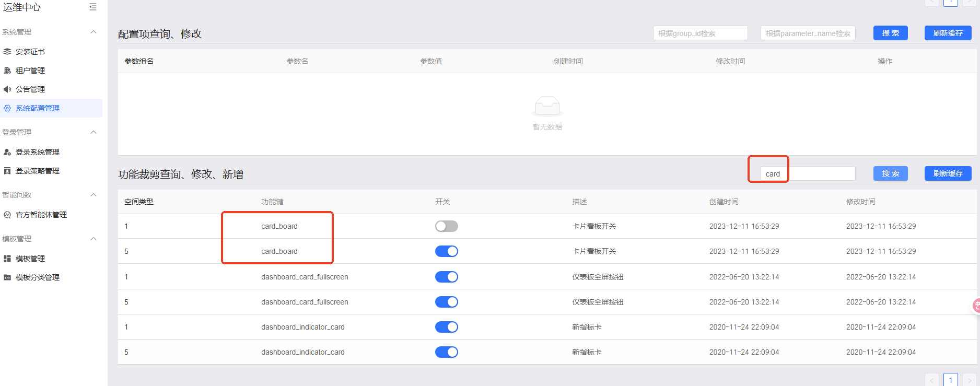Click the 系统配置管理 gear icon
Screen dimensions: 980x386
7,108
